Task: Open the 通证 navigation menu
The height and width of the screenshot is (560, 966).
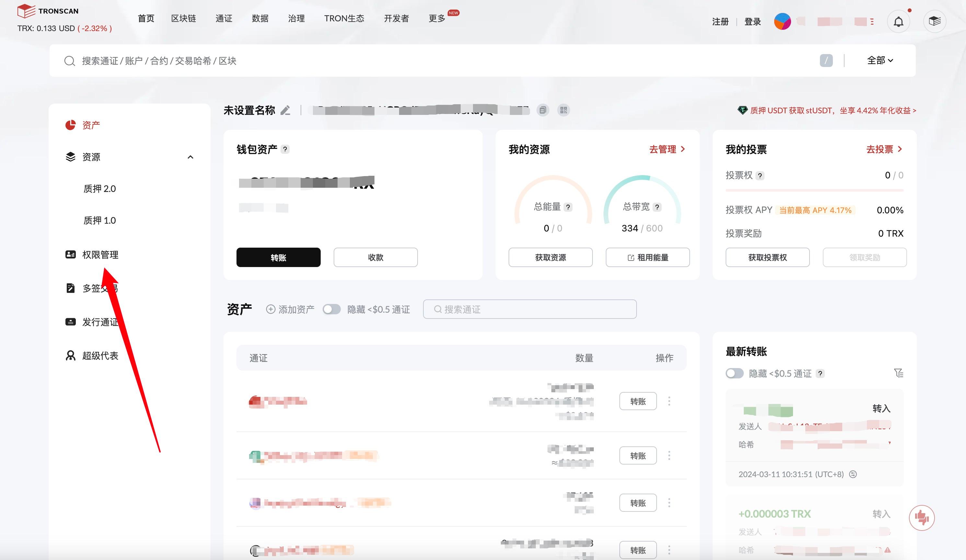Action: pyautogui.click(x=224, y=18)
